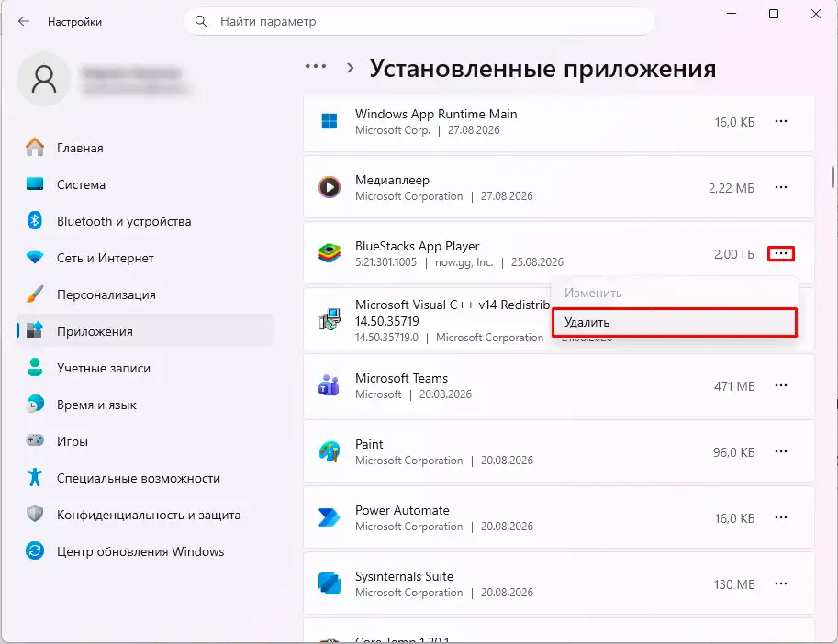
Task: Click the accessibility figure icon
Action: click(35, 477)
